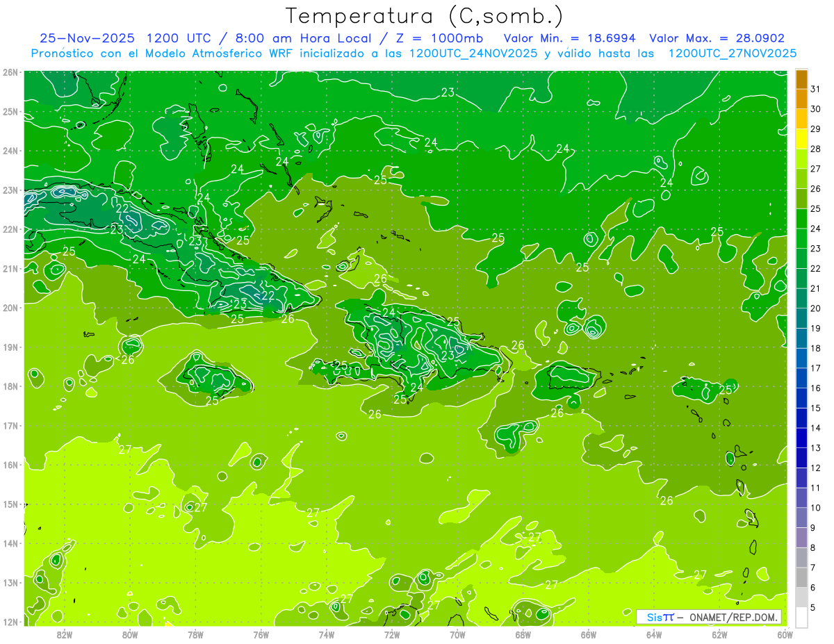Click the colorbar label '18'
This screenshot has height=644, width=834.
[x=816, y=348]
